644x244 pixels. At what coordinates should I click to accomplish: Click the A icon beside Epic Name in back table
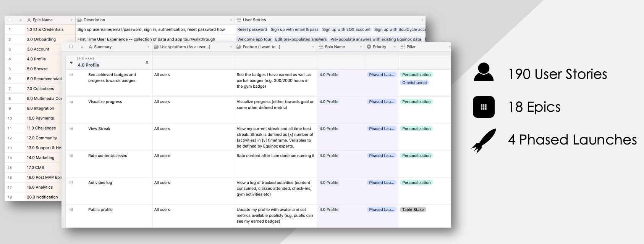click(29, 20)
